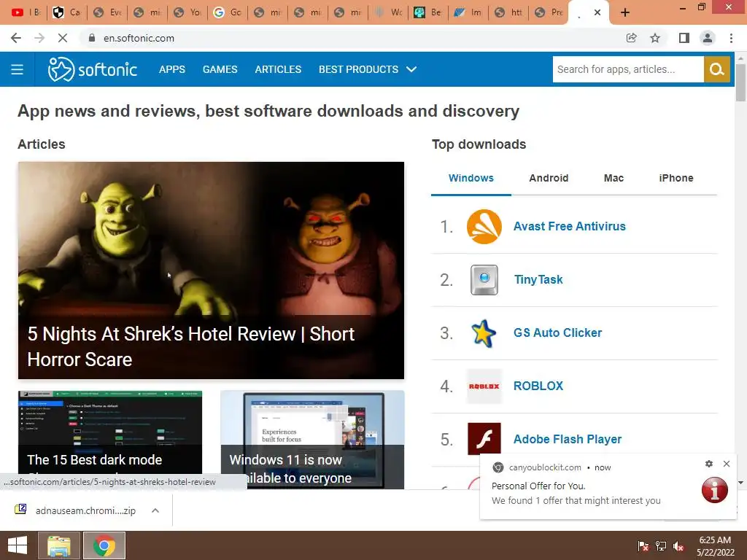
Task: Open the Windows Start button
Action: (18, 545)
